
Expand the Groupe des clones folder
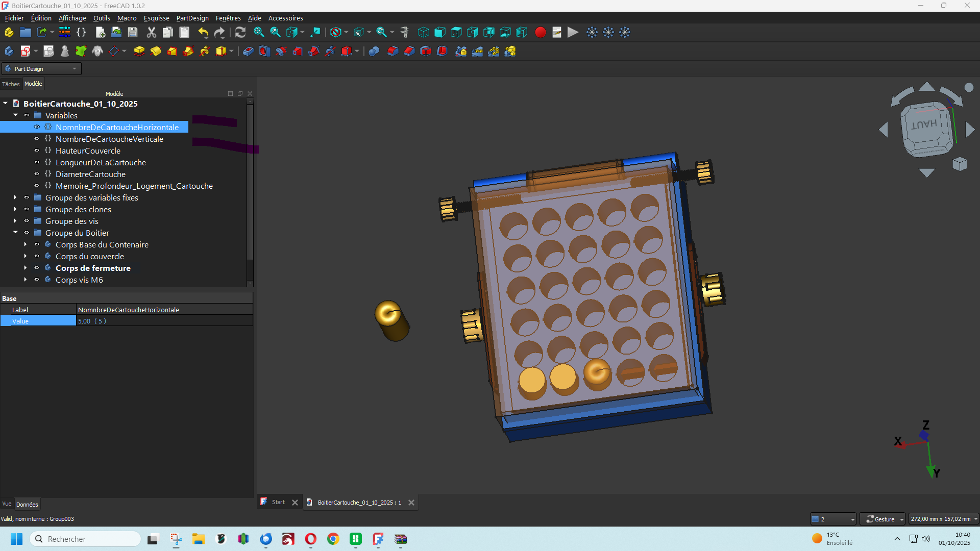[15, 209]
